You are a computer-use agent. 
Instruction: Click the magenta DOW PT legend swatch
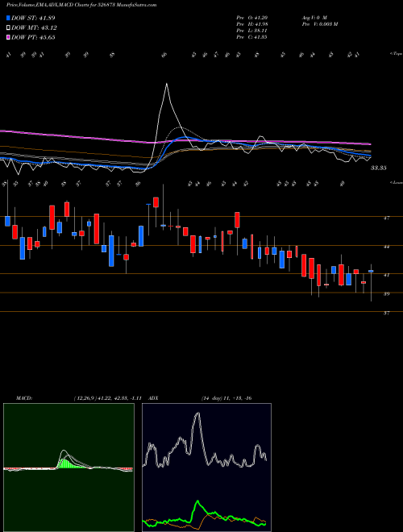tap(8, 37)
